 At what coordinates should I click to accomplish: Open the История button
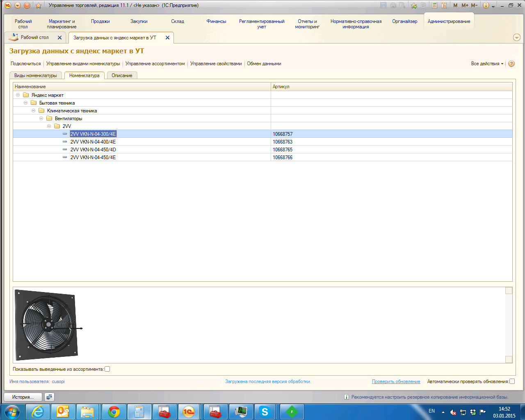coord(23,397)
